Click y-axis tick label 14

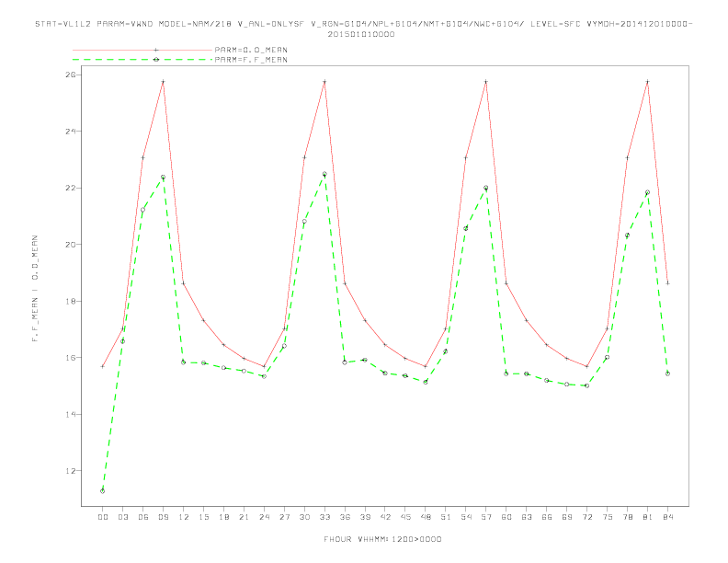tap(70, 414)
